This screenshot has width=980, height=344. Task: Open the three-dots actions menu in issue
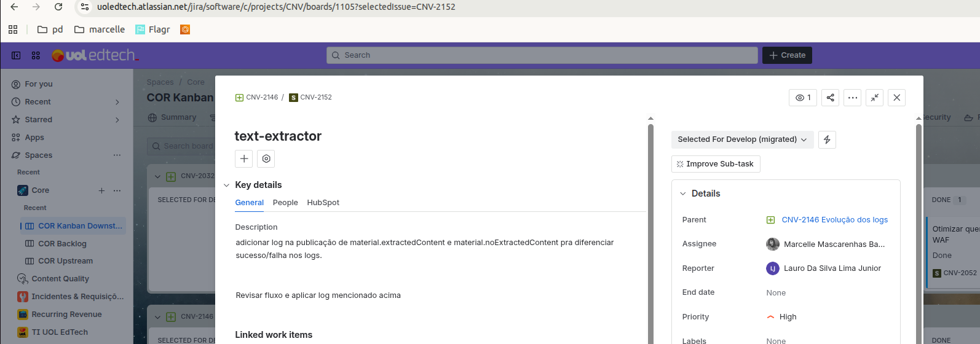coord(852,98)
